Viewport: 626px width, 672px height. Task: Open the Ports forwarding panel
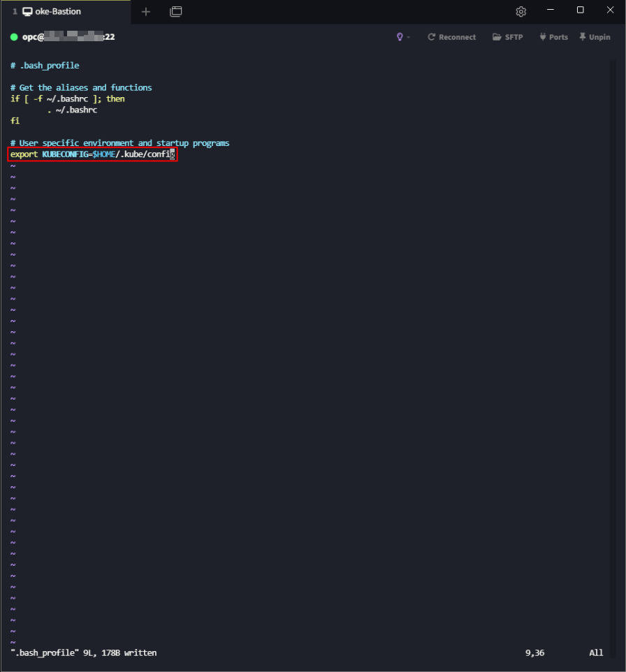553,37
